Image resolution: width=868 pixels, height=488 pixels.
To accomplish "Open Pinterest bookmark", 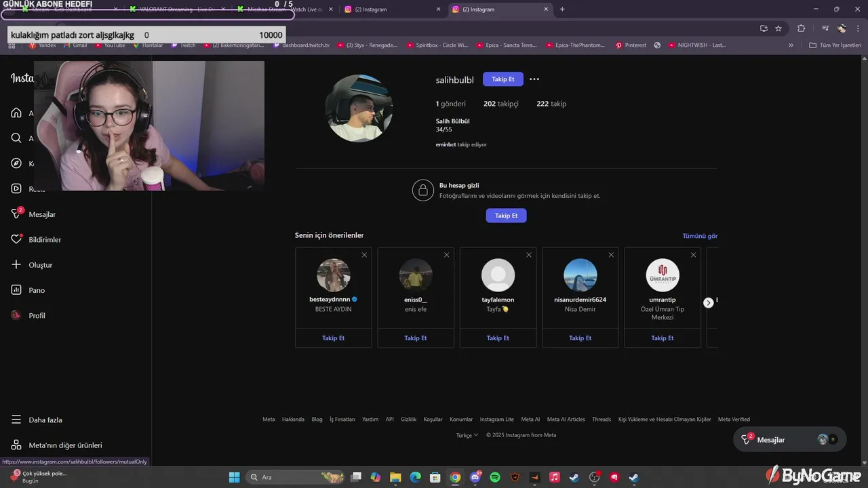I will click(631, 45).
